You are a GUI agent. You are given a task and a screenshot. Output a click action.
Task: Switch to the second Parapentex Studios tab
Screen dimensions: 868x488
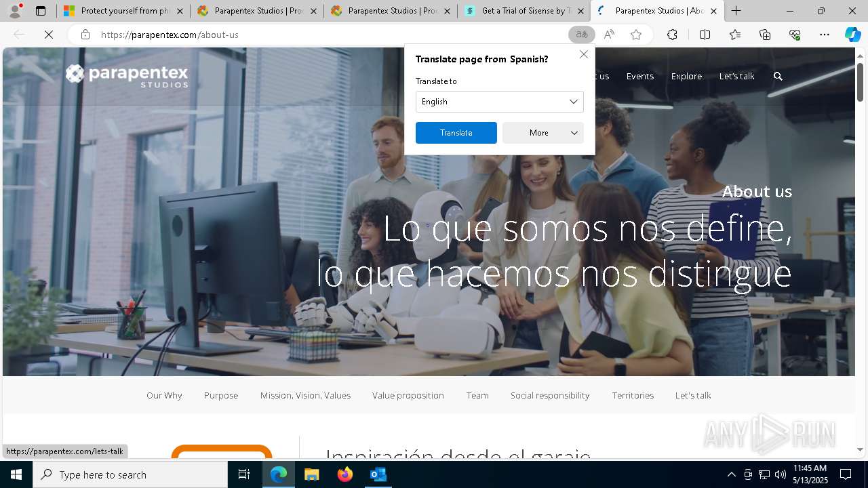[x=256, y=11]
